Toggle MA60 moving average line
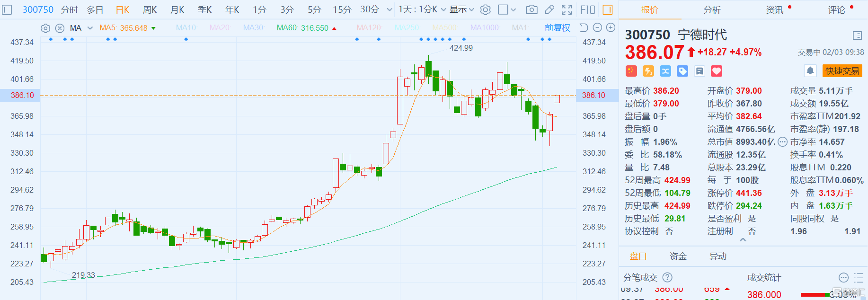Screen dimensions: 868x300 [302, 28]
